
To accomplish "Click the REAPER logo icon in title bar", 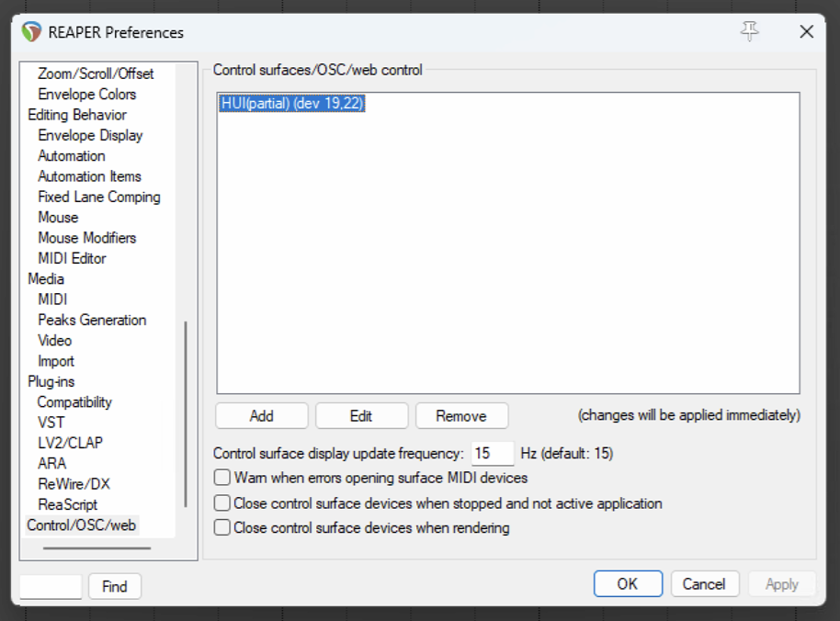I will [x=31, y=32].
